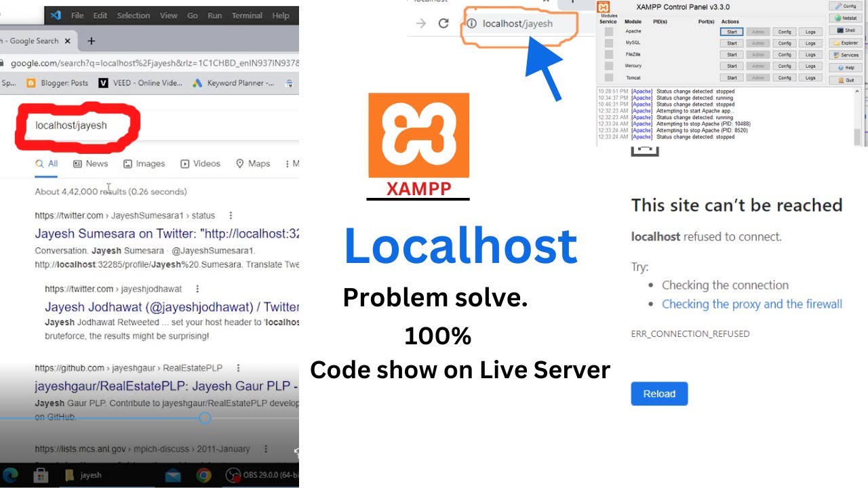The height and width of the screenshot is (488, 868).
Task: Toggle the Apache service checkbox
Action: click(609, 32)
